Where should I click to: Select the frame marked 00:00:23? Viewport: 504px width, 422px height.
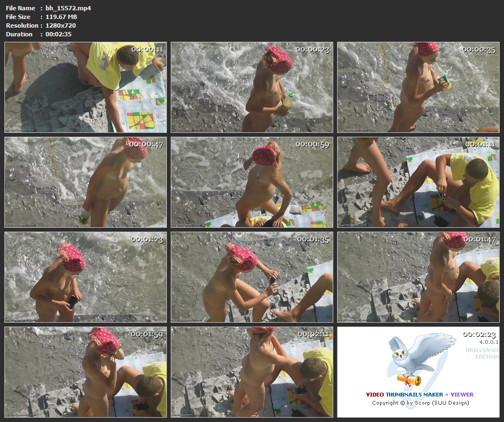[x=252, y=87]
